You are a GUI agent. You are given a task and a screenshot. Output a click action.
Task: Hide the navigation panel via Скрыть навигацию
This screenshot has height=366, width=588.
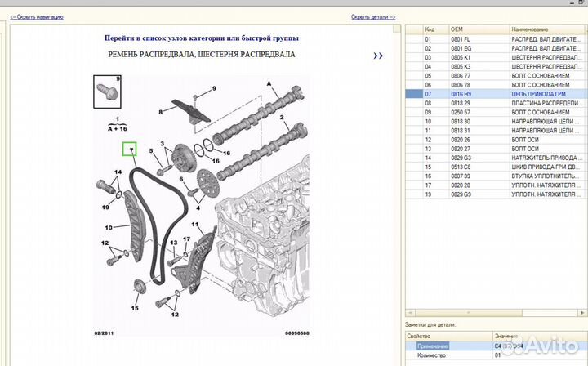coord(37,16)
